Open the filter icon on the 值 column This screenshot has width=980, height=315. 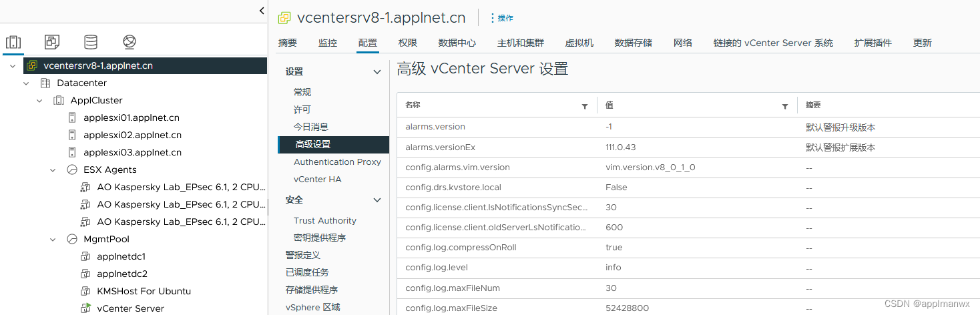click(x=785, y=106)
